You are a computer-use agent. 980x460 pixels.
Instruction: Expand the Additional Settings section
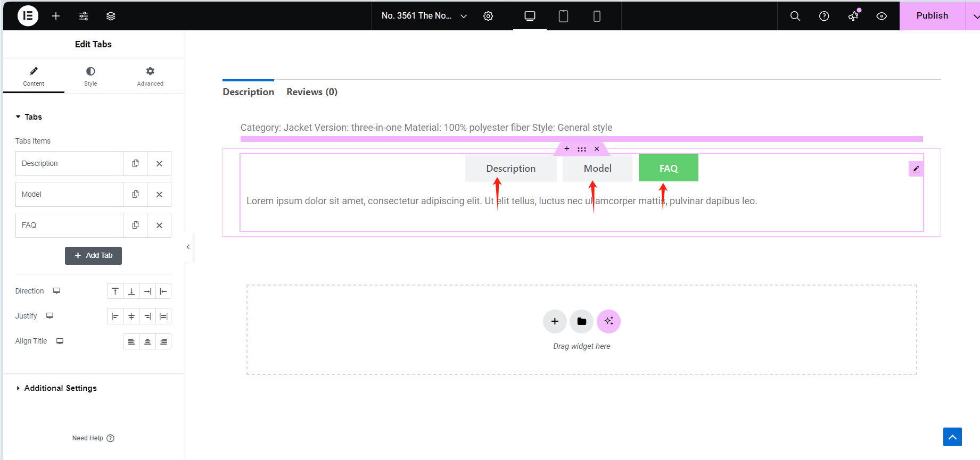click(x=60, y=388)
